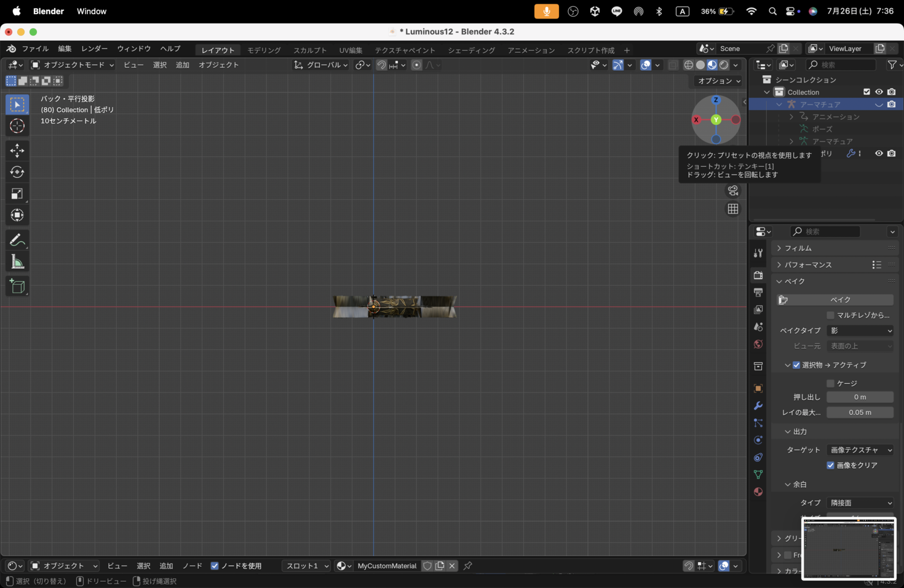Choose the Measure tool
This screenshot has height=588, width=904.
point(17,263)
